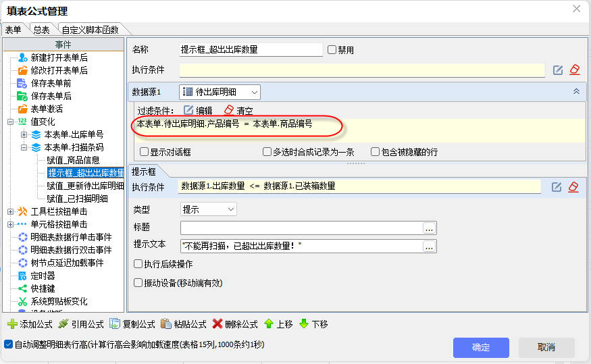Image resolution: width=591 pixels, height=364 pixels.
Task: Click the 添加公式 plus icon
Action: pyautogui.click(x=11, y=324)
